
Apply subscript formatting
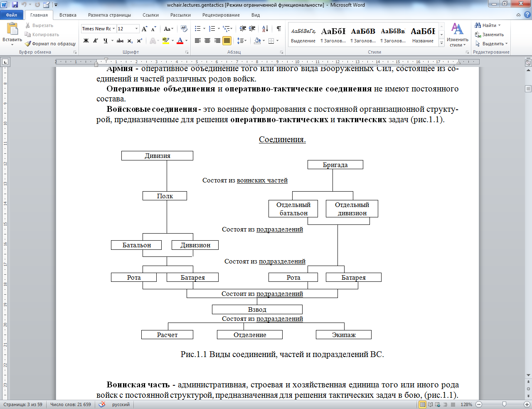point(130,41)
